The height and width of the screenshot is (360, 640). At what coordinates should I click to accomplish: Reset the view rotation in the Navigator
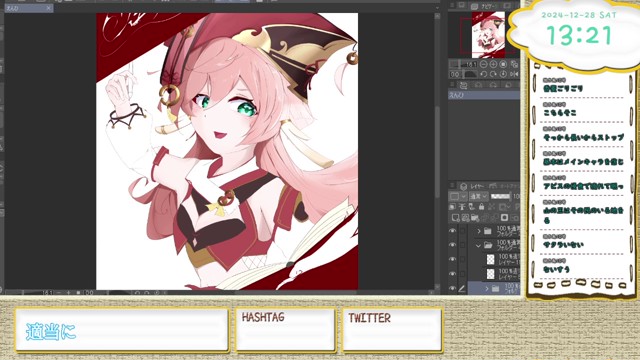click(503, 74)
